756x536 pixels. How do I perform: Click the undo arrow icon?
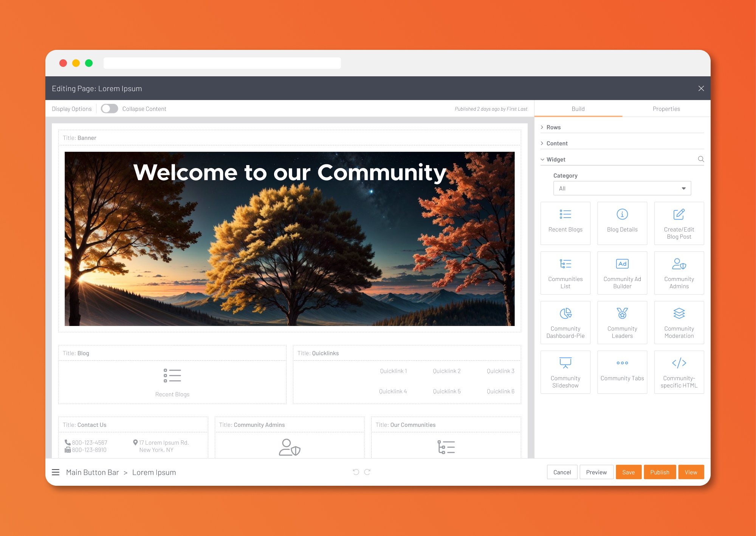click(356, 472)
